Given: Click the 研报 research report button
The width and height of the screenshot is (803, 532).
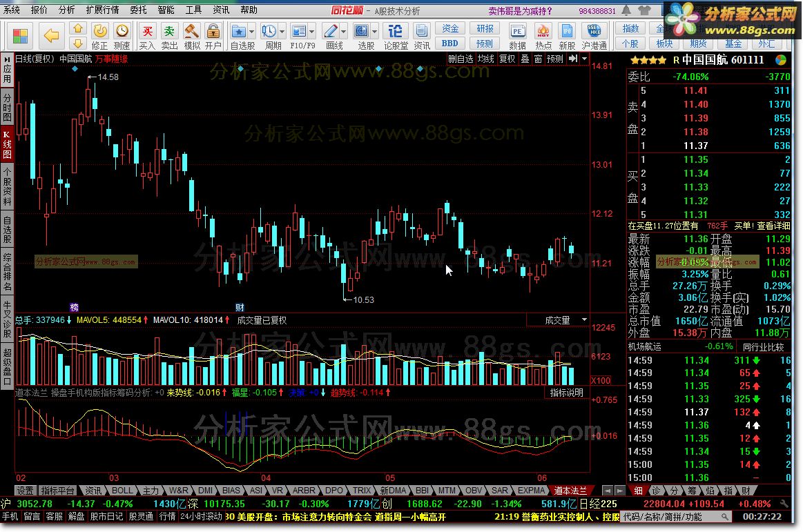Looking at the screenshot, I should 485,29.
